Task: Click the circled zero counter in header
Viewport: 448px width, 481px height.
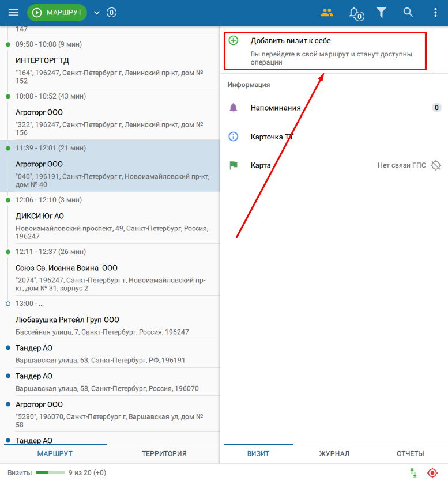Action: pyautogui.click(x=111, y=13)
